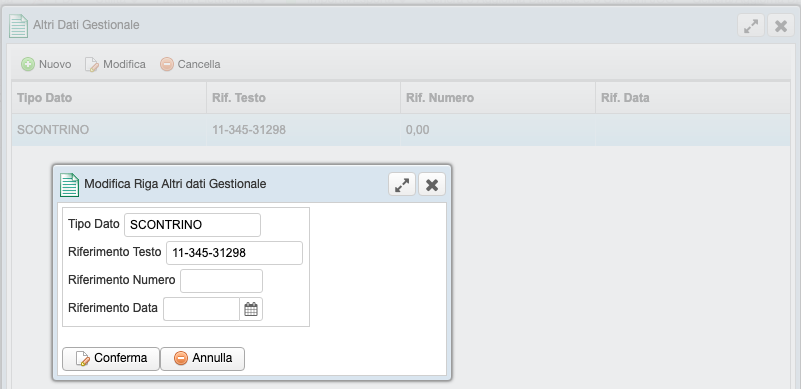The height and width of the screenshot is (389, 801).
Task: Close the Altri Dati Gestionale panel
Action: coord(781,26)
